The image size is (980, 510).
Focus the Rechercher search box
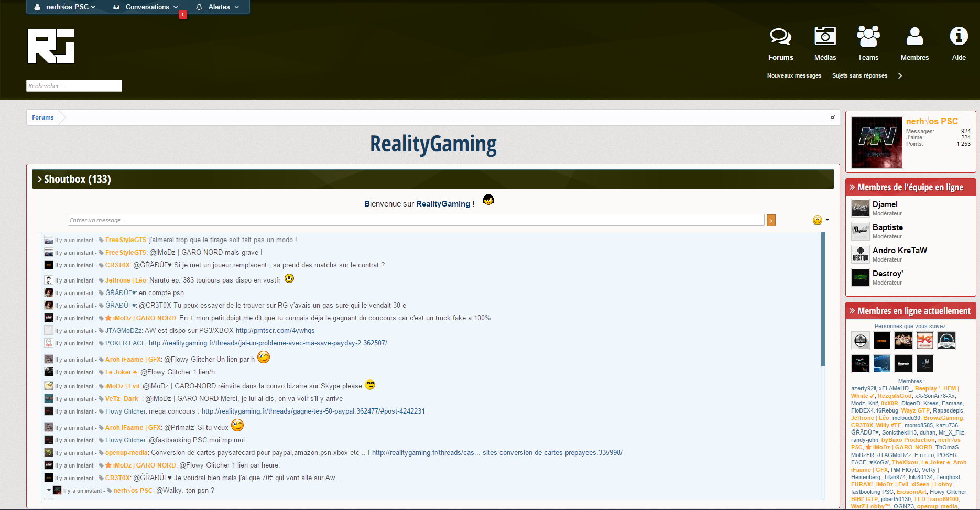pos(74,86)
